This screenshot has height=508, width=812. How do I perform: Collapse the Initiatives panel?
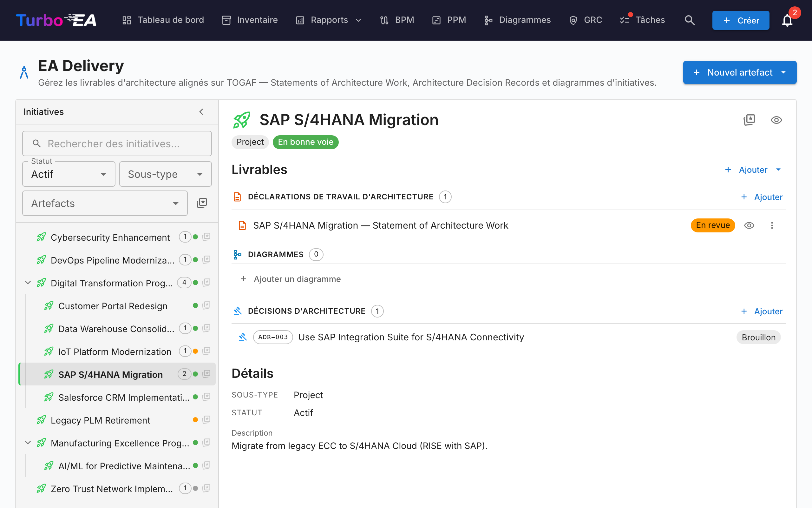(201, 112)
